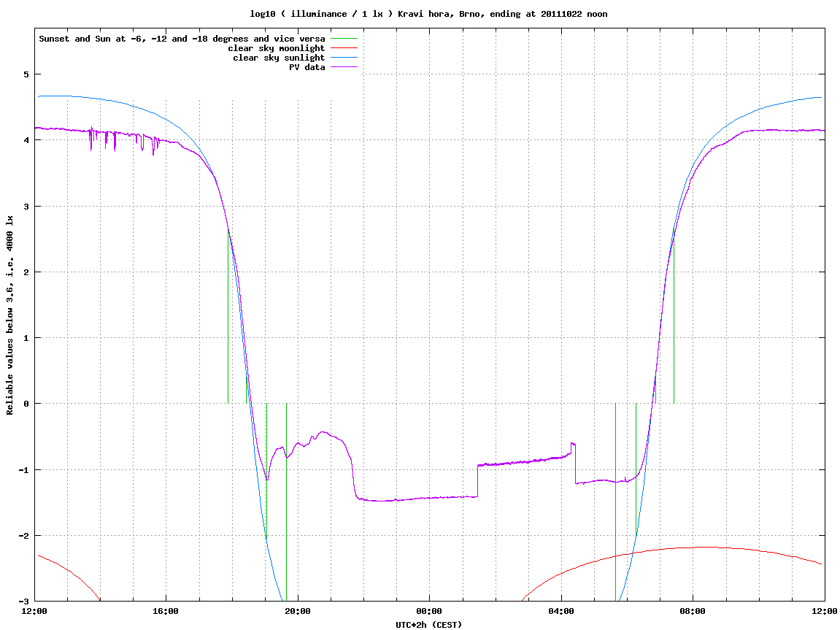
Task: Click the earliest green vertical sunset line before 18:00
Action: click(x=228, y=316)
